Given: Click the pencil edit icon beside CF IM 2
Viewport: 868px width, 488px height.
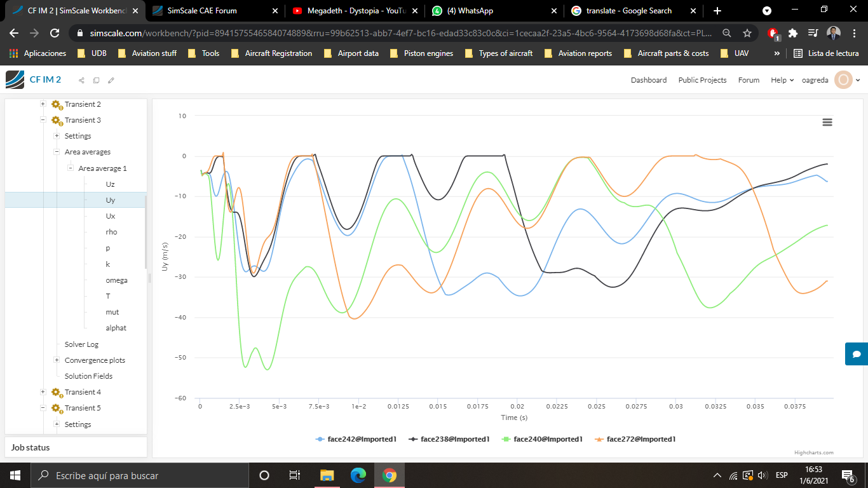Looking at the screenshot, I should click(x=111, y=80).
